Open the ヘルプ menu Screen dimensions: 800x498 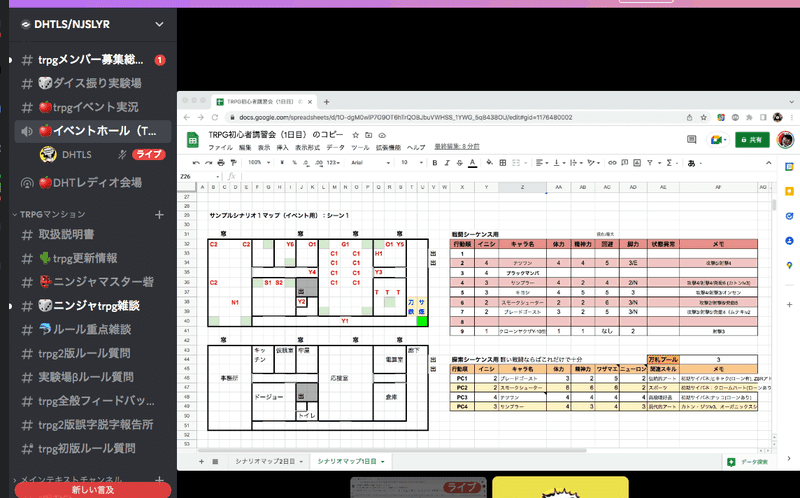pos(416,147)
